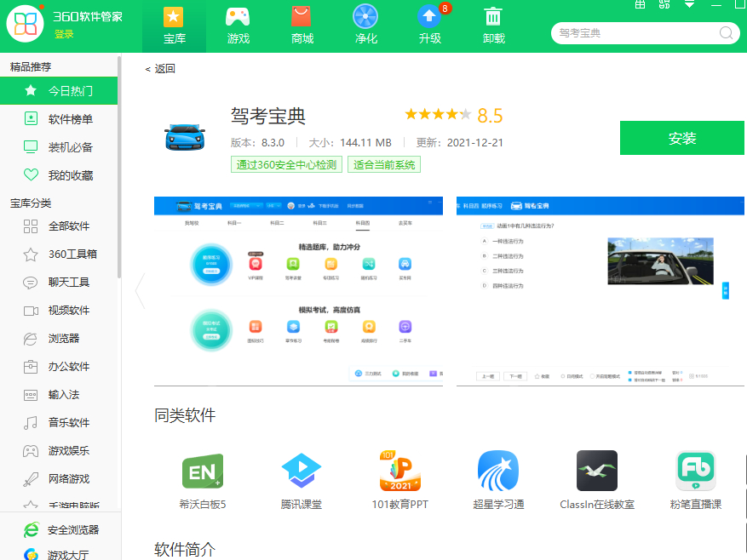Click the 更新: 2021-12-21 text

coord(459,143)
